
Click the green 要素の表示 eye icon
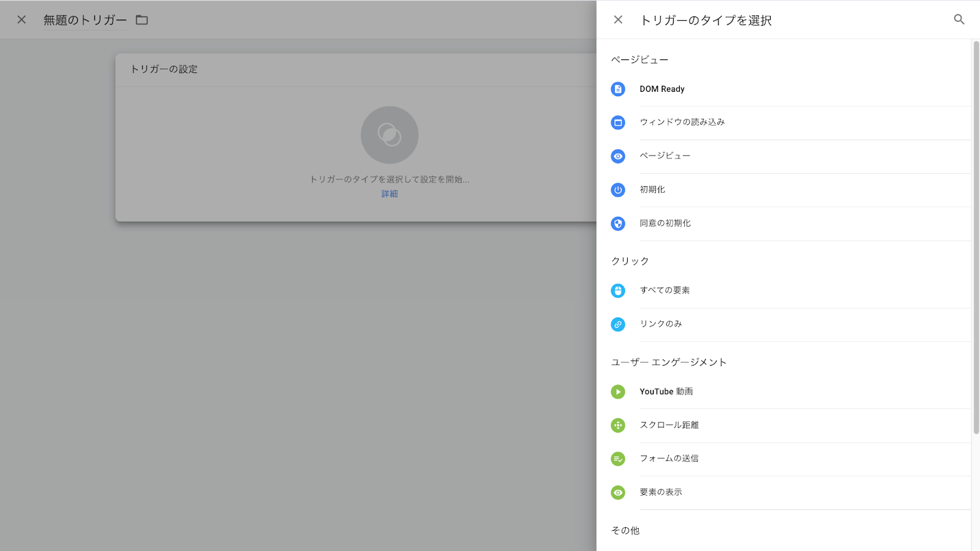(x=618, y=492)
